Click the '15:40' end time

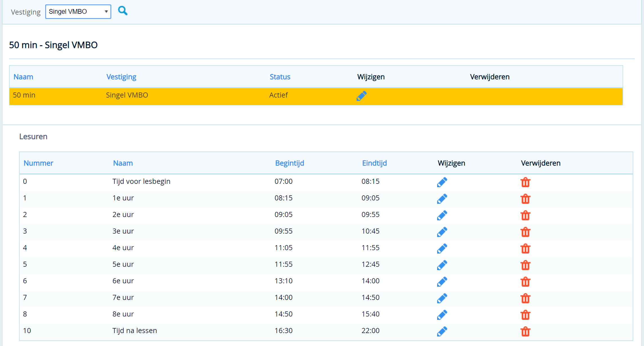click(370, 314)
